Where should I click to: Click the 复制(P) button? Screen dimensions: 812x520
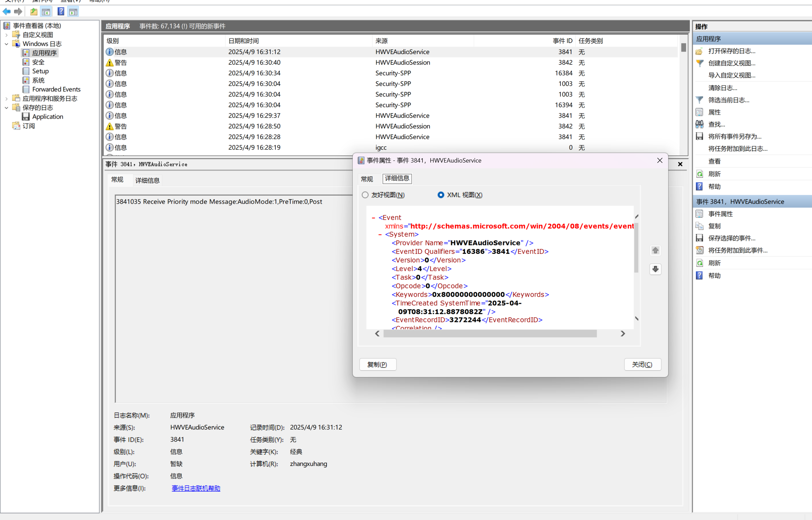[377, 364]
